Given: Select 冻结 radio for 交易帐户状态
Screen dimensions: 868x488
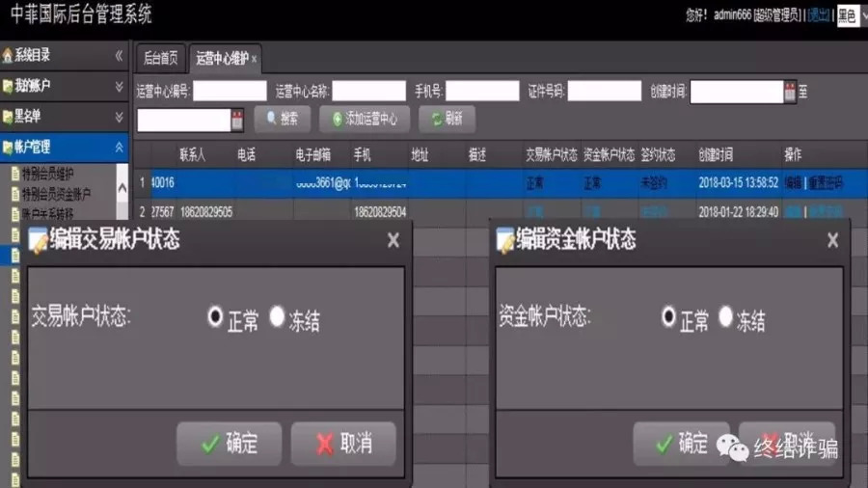Looking at the screenshot, I should [x=277, y=316].
